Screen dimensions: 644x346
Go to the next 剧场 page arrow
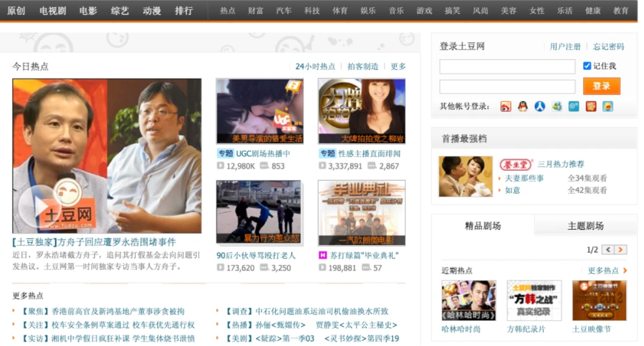621,250
